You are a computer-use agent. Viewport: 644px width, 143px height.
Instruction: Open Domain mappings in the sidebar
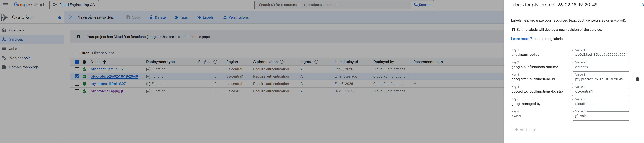pyautogui.click(x=24, y=67)
